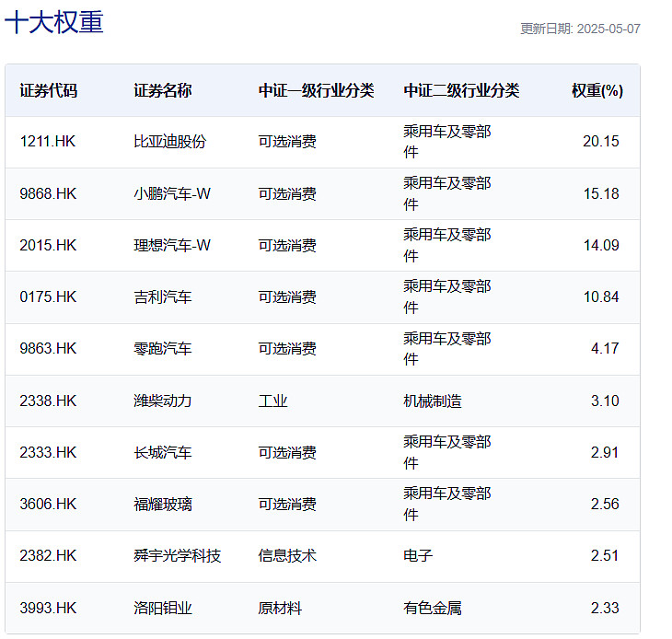Click the 中证一级行业分类 column header
The width and height of the screenshot is (672, 639).
pos(316,90)
